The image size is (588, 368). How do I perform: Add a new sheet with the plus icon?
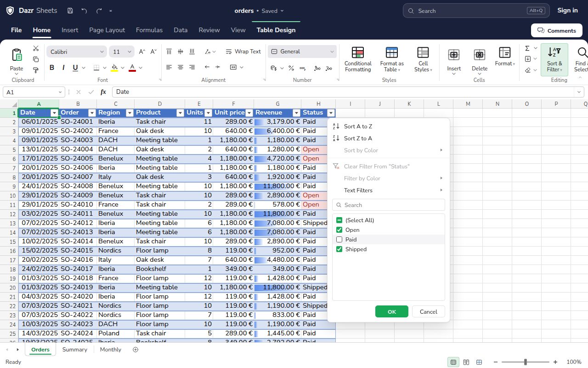tap(136, 350)
